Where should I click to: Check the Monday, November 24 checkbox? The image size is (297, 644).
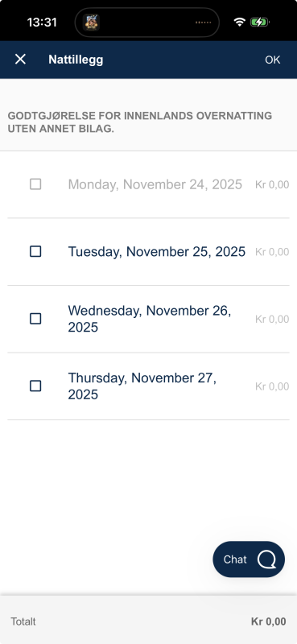[x=35, y=184]
